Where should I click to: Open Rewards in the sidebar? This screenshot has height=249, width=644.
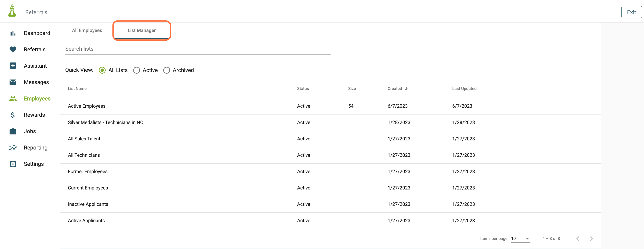click(x=34, y=115)
